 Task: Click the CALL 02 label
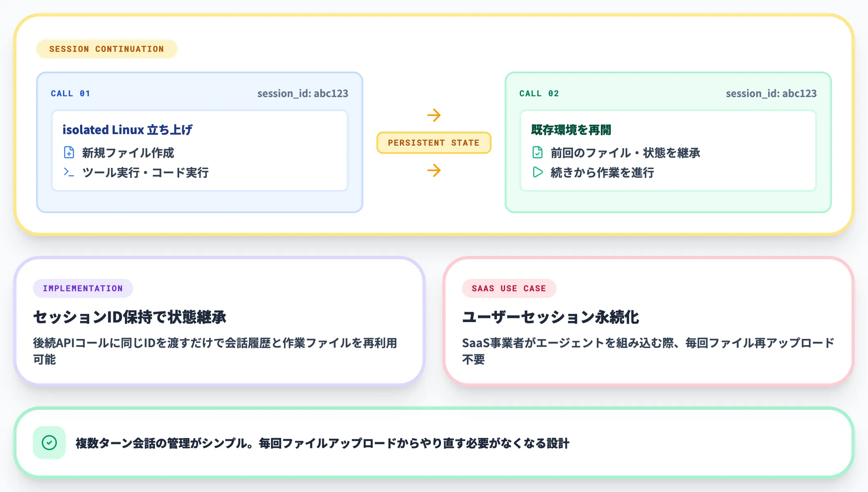[x=539, y=93]
